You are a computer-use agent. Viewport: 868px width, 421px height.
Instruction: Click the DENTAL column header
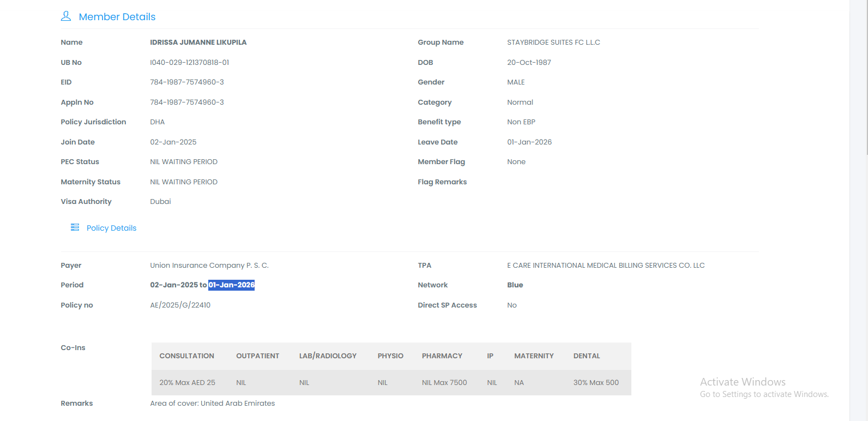586,356
